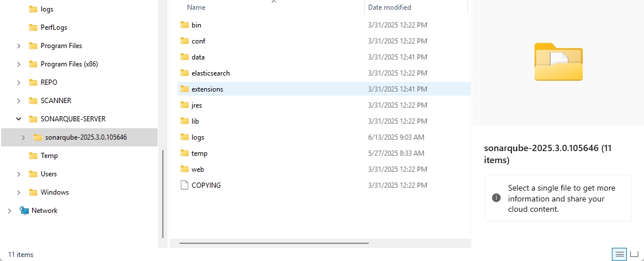The height and width of the screenshot is (261, 644).
Task: Switch to large thumbnails view icon
Action: click(x=634, y=254)
